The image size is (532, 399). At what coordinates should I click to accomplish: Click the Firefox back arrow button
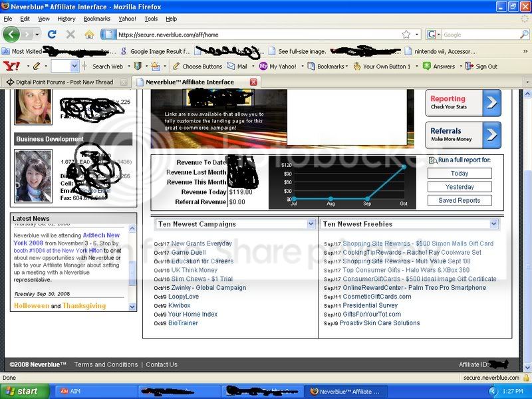click(x=11, y=35)
